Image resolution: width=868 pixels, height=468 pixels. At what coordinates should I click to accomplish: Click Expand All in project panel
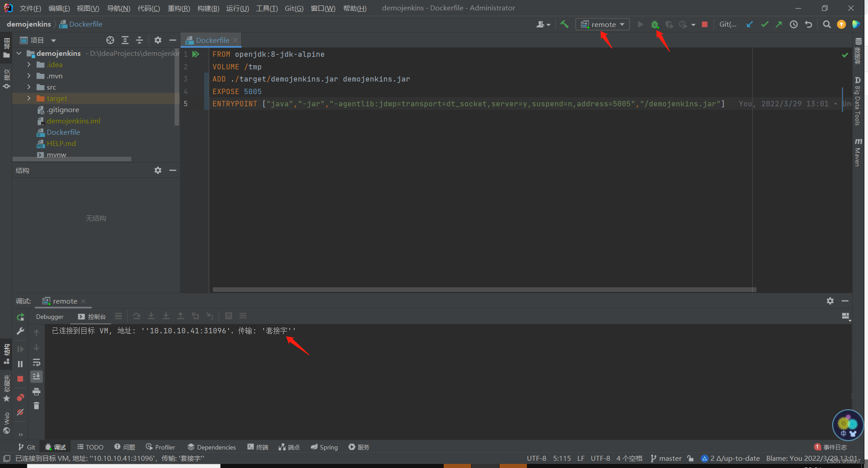pyautogui.click(x=125, y=40)
